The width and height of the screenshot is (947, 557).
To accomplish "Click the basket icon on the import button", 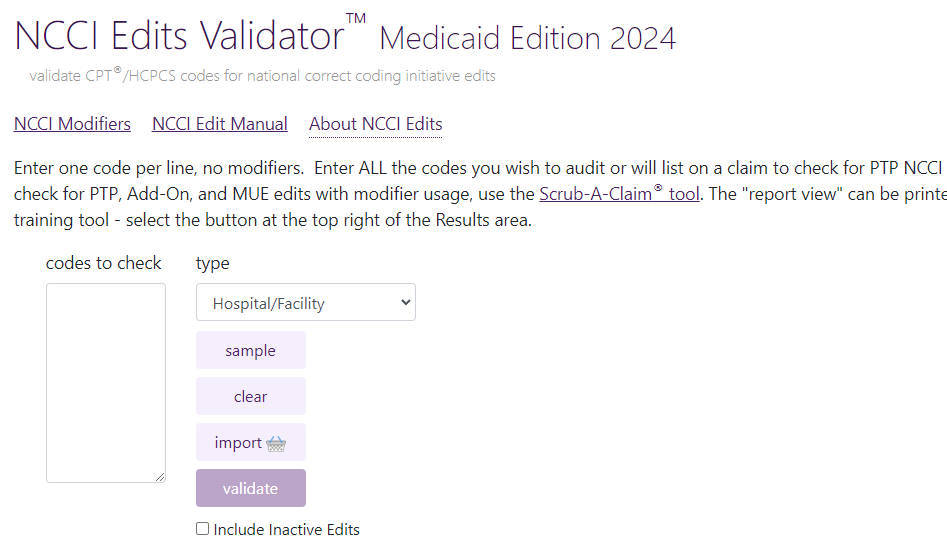I will (x=277, y=443).
